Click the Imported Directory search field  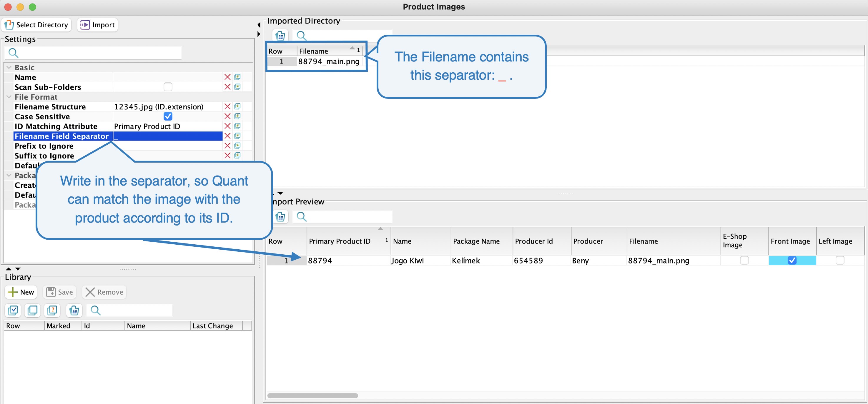tap(343, 36)
